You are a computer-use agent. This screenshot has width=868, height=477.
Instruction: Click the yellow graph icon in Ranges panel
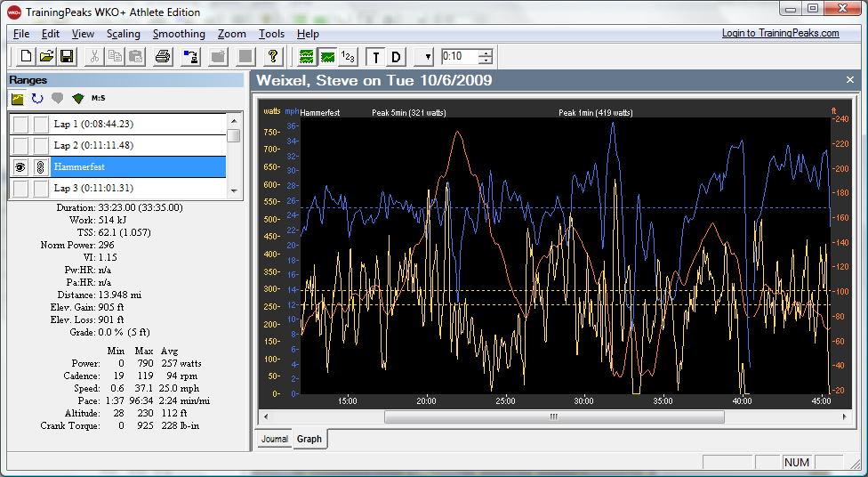click(x=18, y=99)
